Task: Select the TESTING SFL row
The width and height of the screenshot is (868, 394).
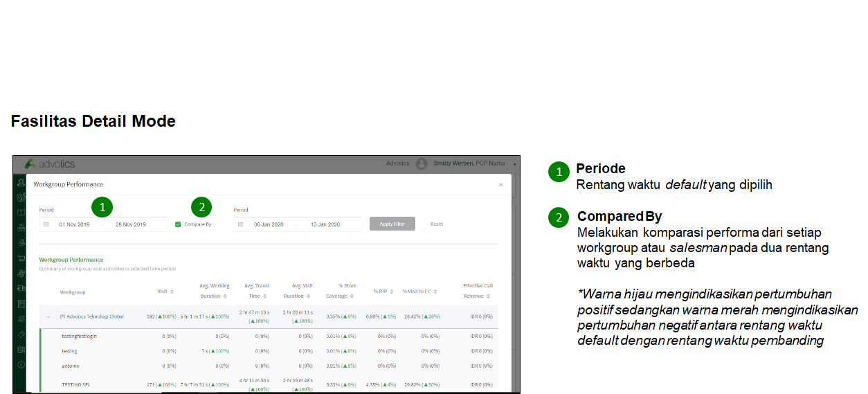Action: (x=269, y=384)
